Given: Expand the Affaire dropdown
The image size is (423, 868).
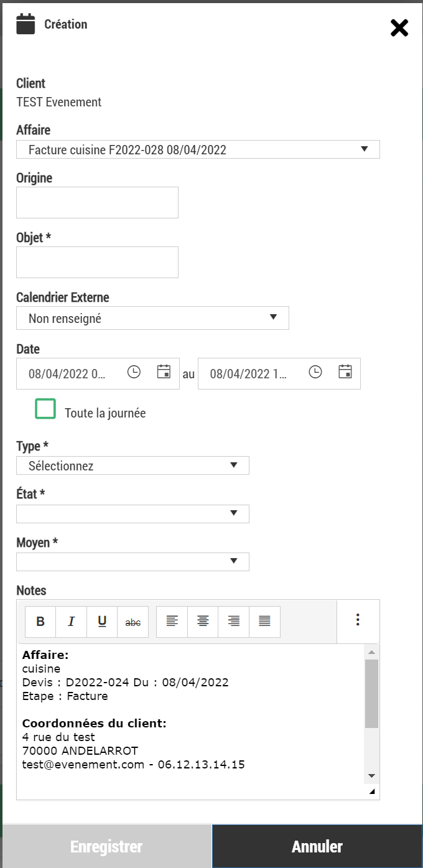Looking at the screenshot, I should coord(198,149).
